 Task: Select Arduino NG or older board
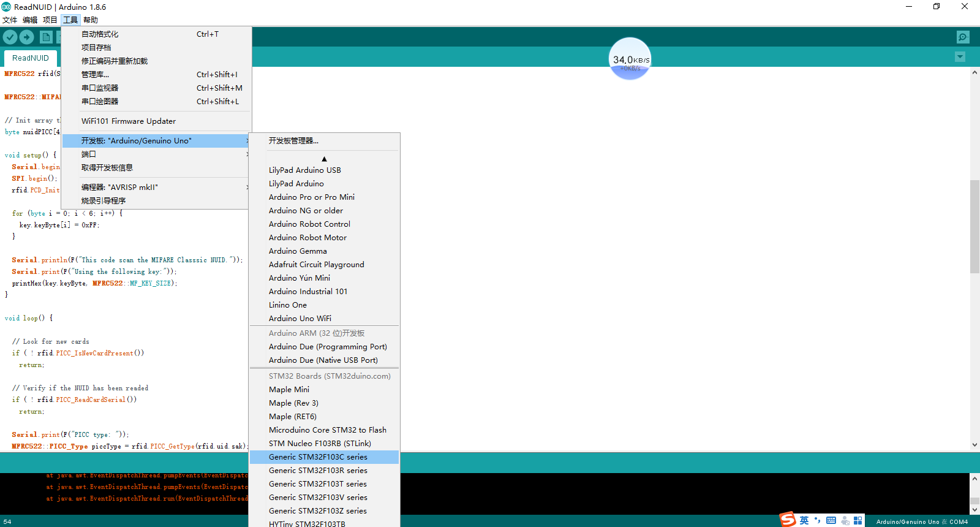324,211
